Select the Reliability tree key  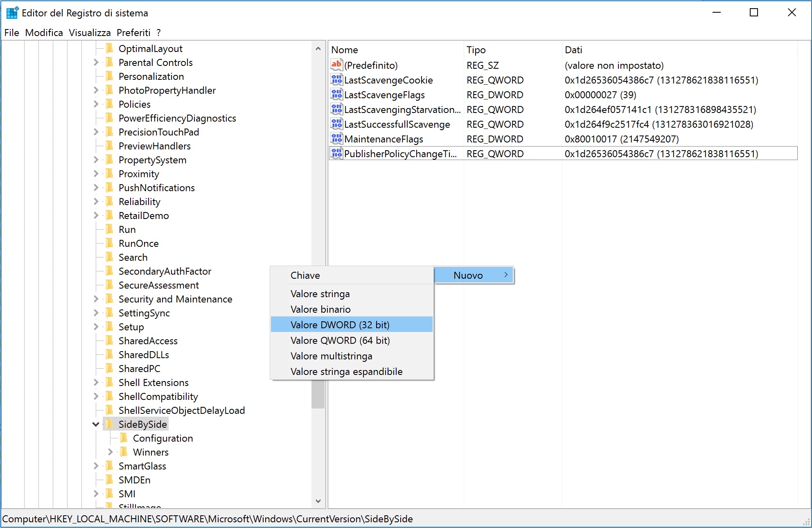pyautogui.click(x=140, y=202)
